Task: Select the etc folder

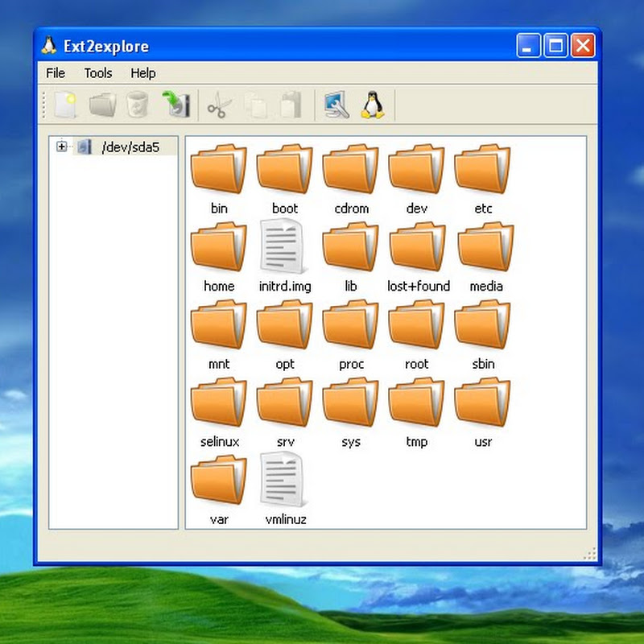Action: pos(483,171)
